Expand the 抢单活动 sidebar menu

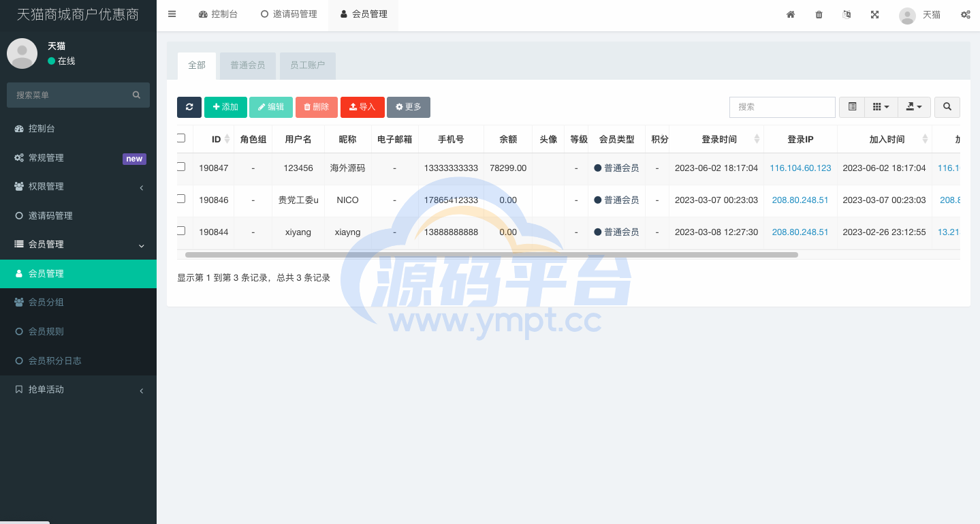click(78, 389)
